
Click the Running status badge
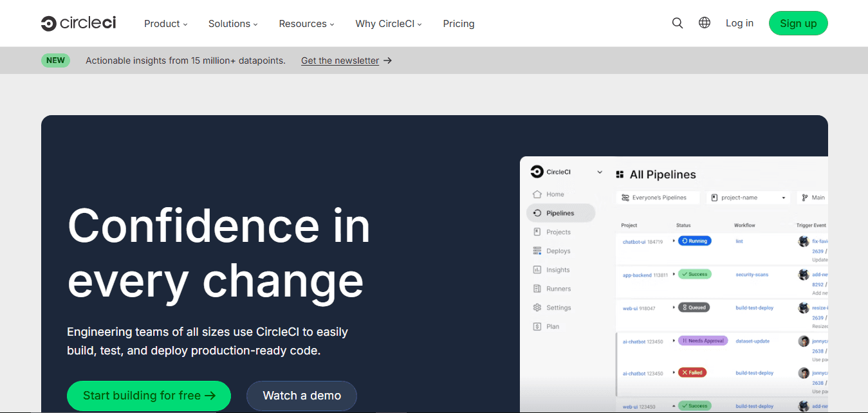(x=694, y=241)
